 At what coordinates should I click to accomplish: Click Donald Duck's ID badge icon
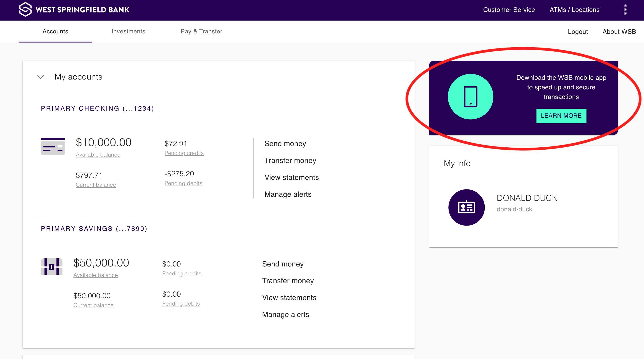click(466, 207)
